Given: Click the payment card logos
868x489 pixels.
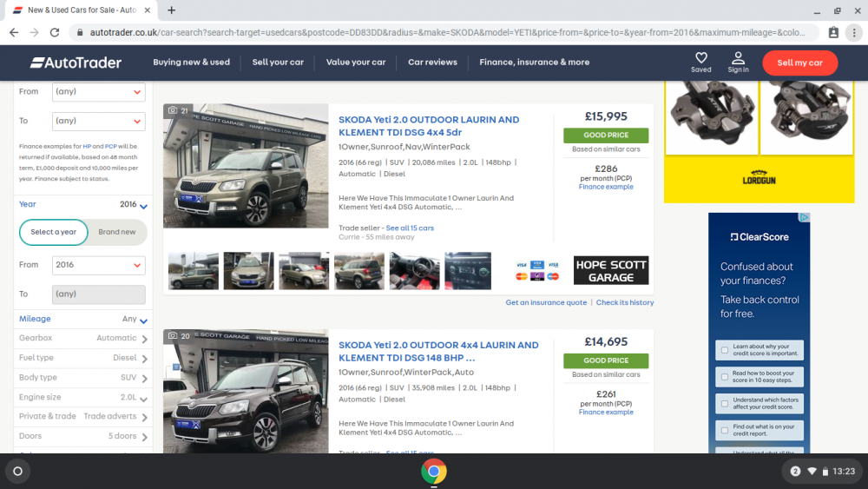Looking at the screenshot, I should coord(537,270).
